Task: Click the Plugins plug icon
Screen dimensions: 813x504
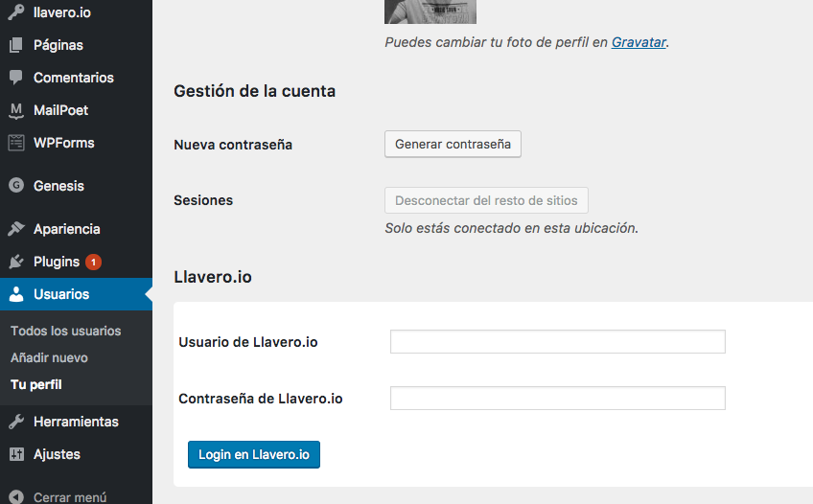Action: point(16,261)
